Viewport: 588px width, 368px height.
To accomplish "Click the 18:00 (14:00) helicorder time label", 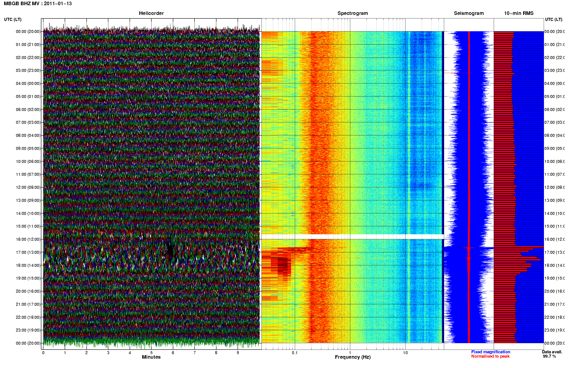I will coord(28,265).
